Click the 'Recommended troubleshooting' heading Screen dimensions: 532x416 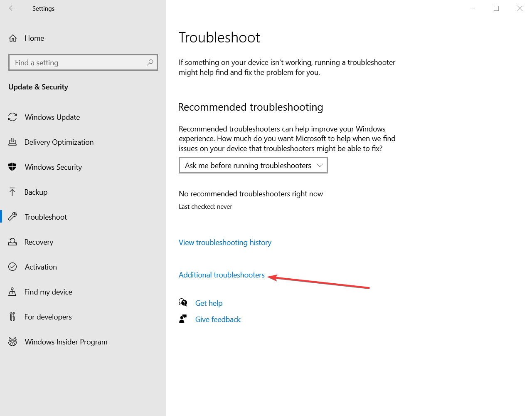coord(250,107)
